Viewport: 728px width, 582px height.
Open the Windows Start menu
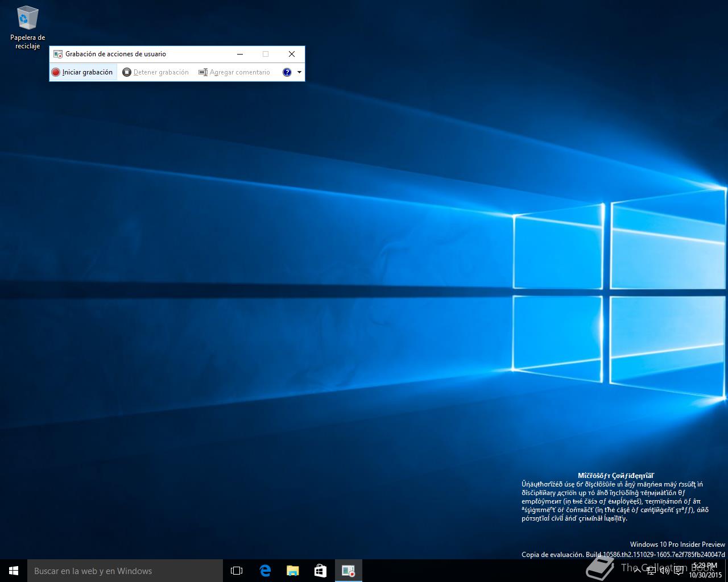[14, 571]
